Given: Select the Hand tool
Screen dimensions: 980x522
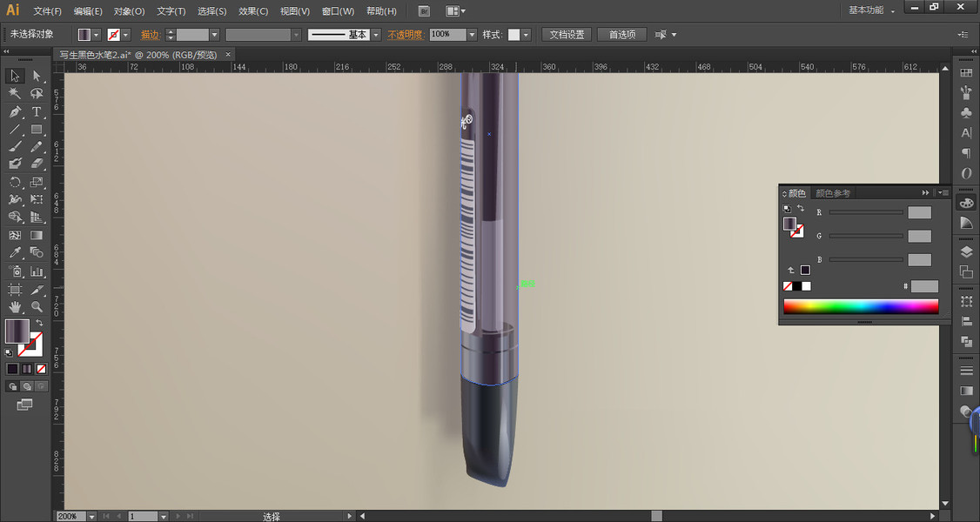Looking at the screenshot, I should click(x=15, y=307).
